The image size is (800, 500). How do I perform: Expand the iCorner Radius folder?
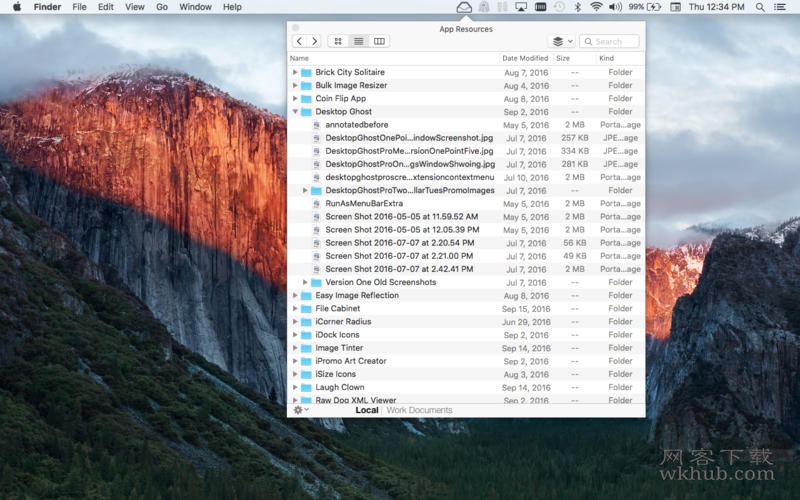[x=295, y=321]
